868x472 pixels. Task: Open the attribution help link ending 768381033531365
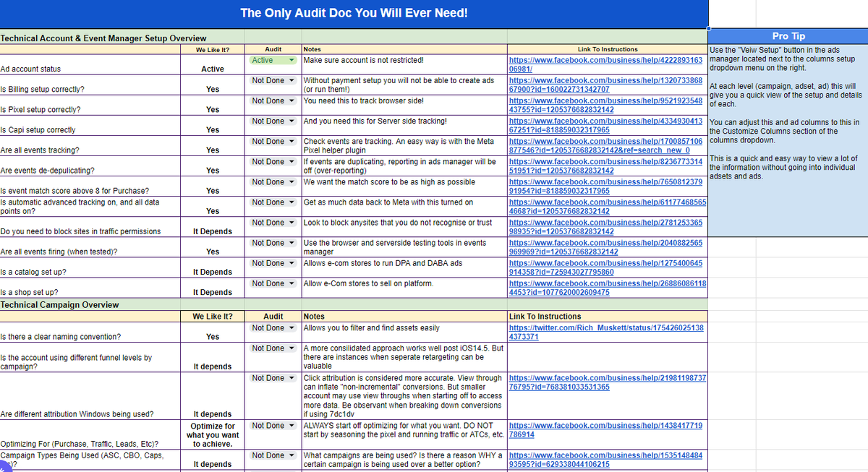pyautogui.click(x=608, y=382)
